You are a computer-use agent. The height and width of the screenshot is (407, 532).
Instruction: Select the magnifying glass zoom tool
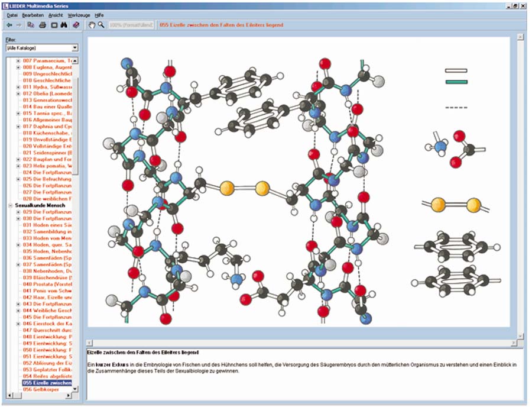pyautogui.click(x=101, y=25)
